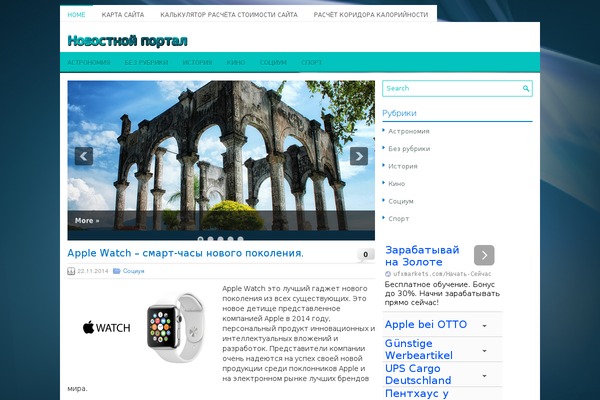Click the More » slider link
Image resolution: width=600 pixels, height=400 pixels.
click(87, 220)
